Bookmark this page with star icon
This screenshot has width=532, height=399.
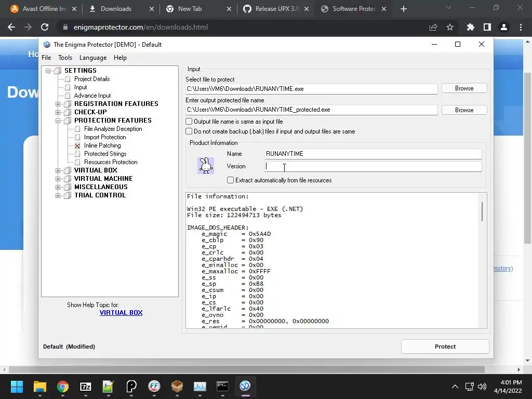[x=450, y=27]
